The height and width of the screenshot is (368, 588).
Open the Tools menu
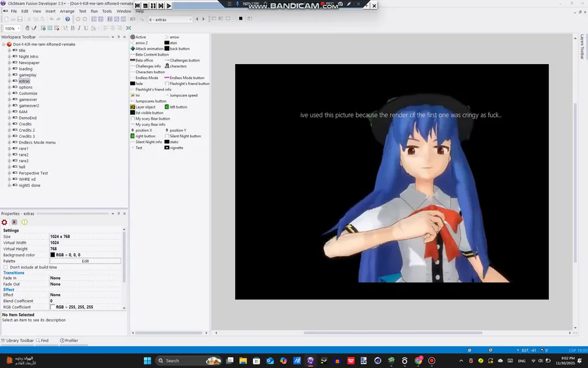107,11
